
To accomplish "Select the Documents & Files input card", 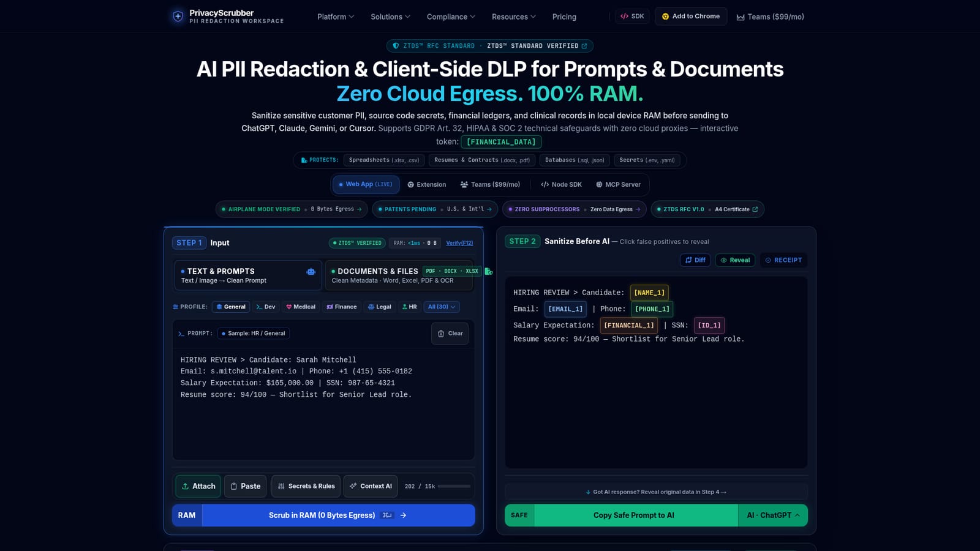I will pos(399,275).
